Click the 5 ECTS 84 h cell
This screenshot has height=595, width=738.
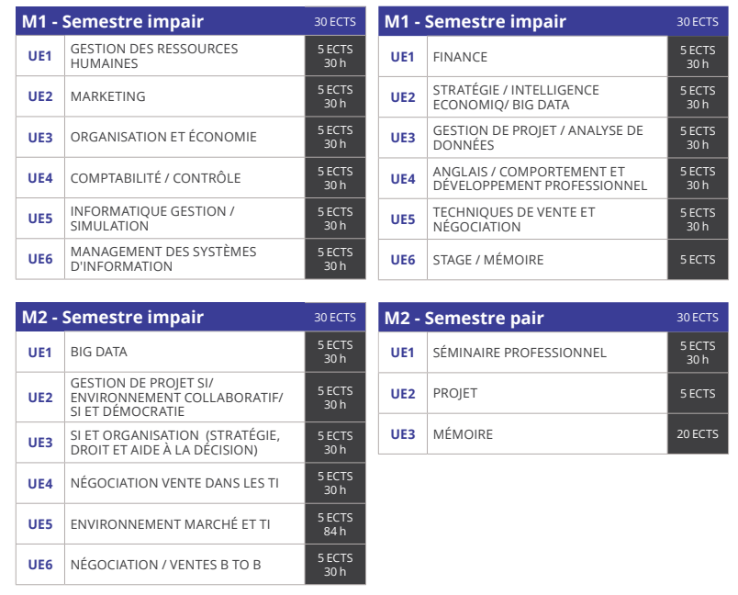335,524
